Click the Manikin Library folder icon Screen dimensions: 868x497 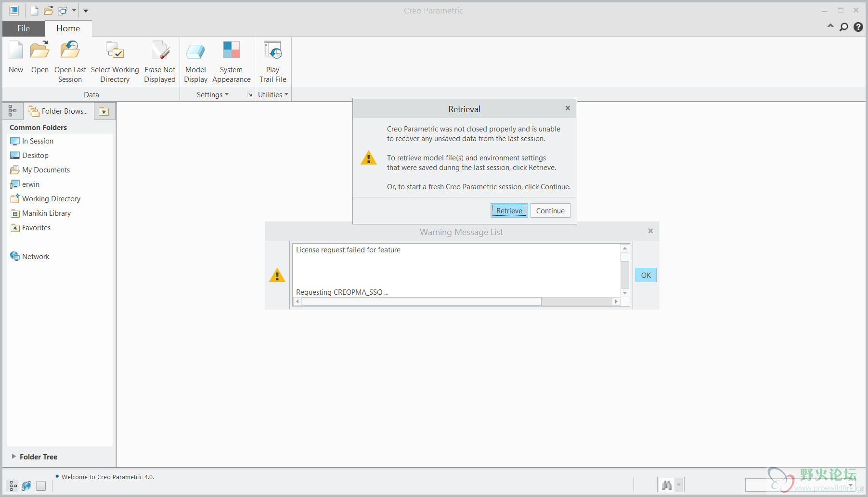pos(15,213)
